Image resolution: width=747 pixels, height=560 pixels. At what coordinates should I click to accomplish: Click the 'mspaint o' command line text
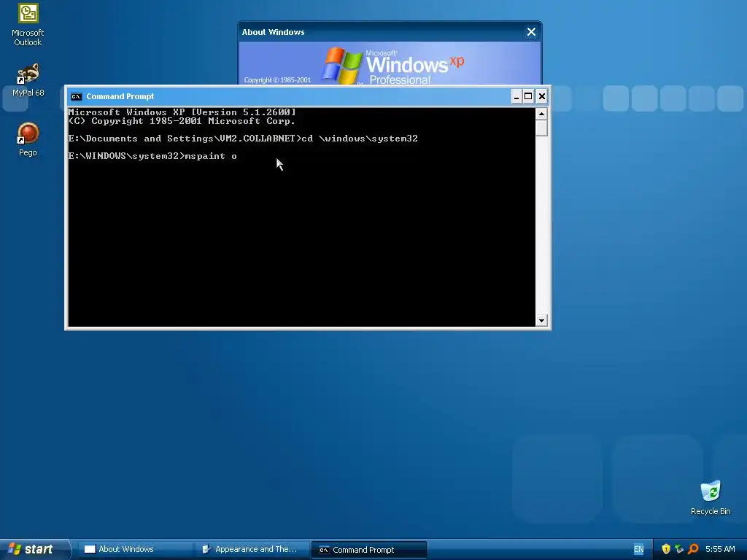pos(211,156)
